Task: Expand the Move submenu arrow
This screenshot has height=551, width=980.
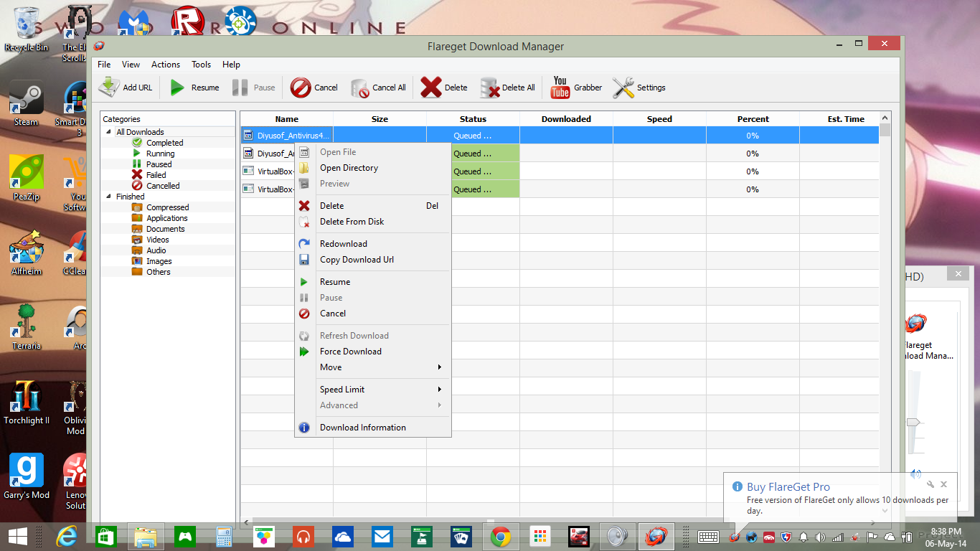Action: [440, 367]
